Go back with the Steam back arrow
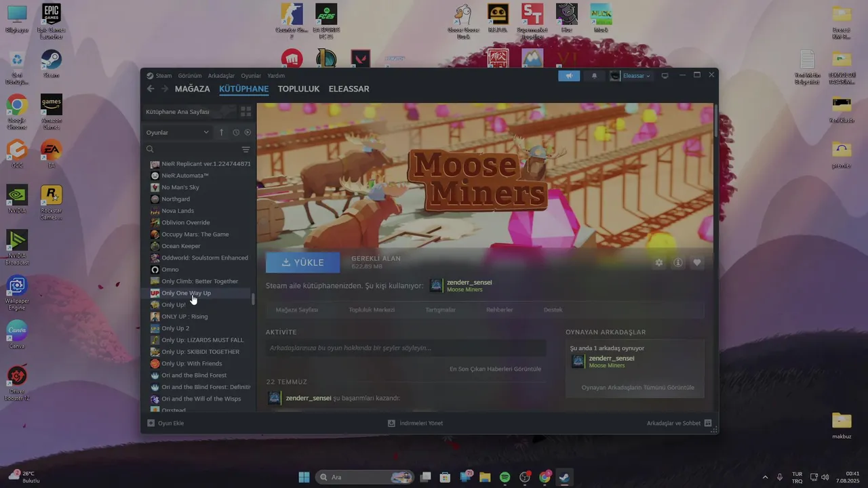Screen dimensions: 868x488 [x=151, y=89]
